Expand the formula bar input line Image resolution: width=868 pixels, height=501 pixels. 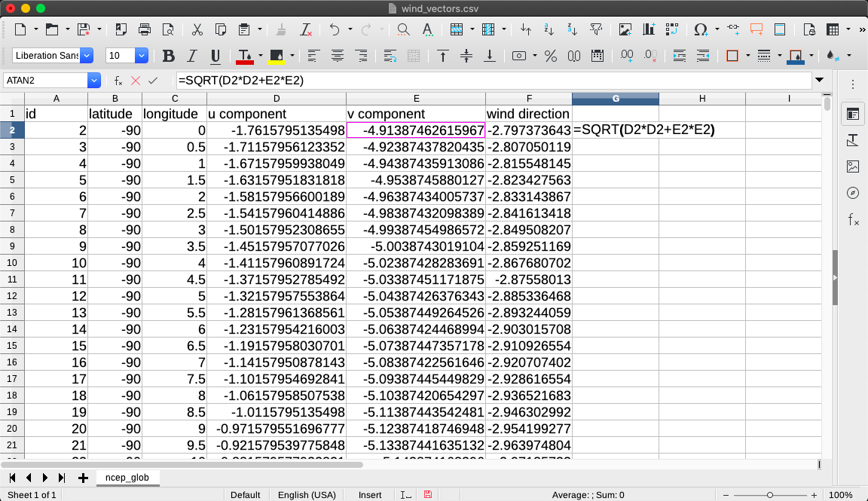819,81
